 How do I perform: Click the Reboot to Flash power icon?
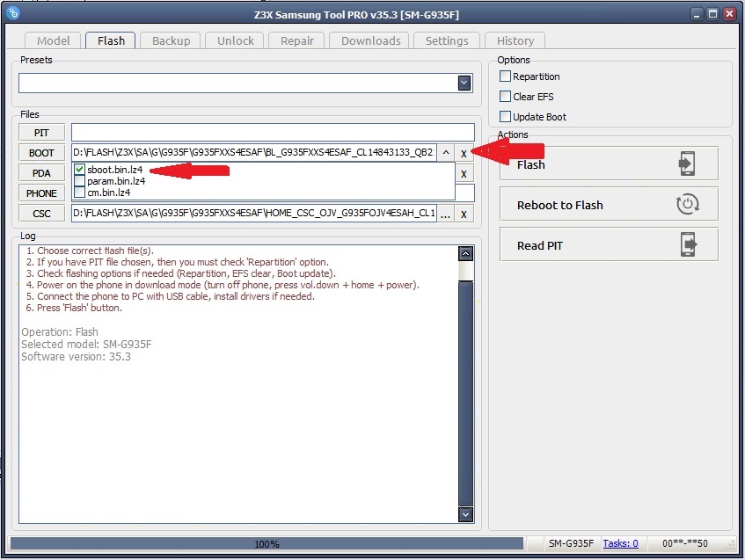(x=687, y=204)
